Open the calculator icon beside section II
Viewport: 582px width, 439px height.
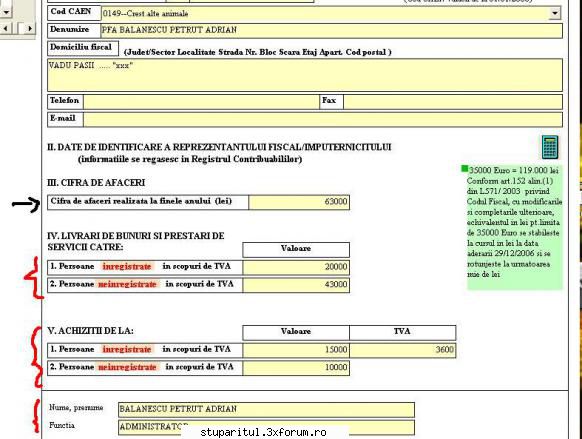tap(550, 147)
